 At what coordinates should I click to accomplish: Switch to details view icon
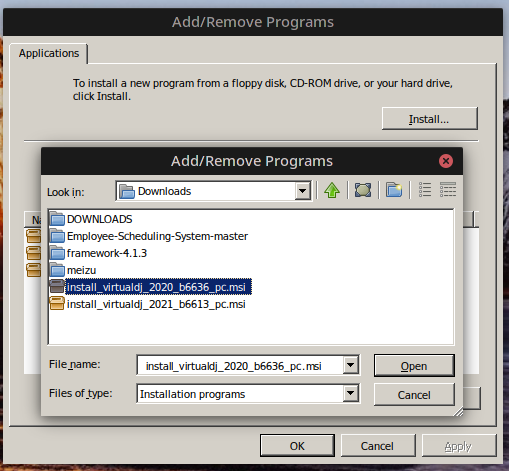(448, 190)
